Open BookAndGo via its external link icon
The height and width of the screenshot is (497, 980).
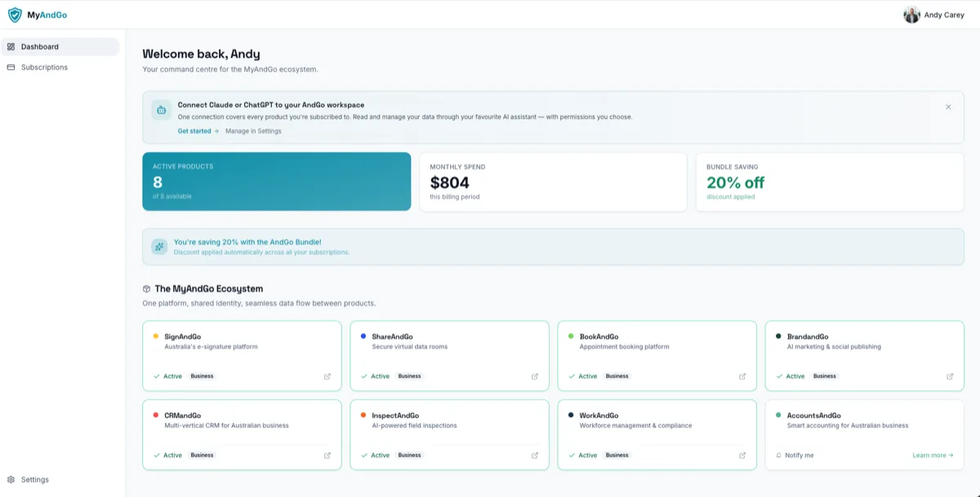tap(742, 376)
